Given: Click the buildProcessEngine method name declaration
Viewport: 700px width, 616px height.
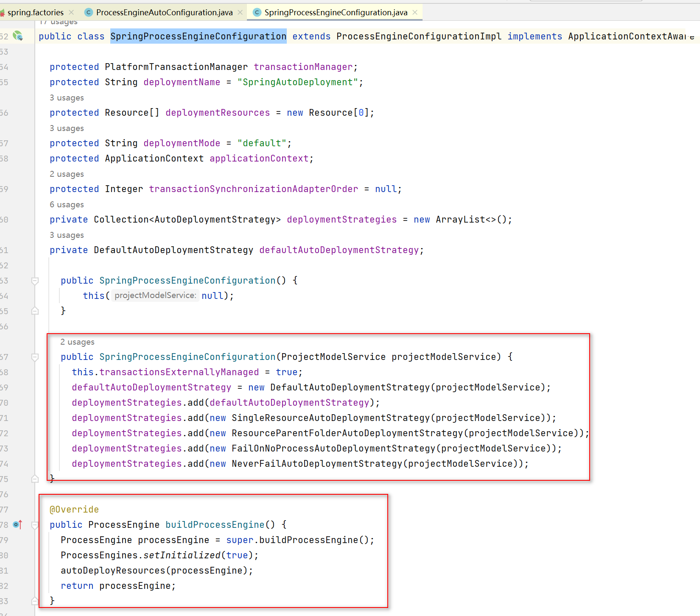Looking at the screenshot, I should click(x=215, y=525).
